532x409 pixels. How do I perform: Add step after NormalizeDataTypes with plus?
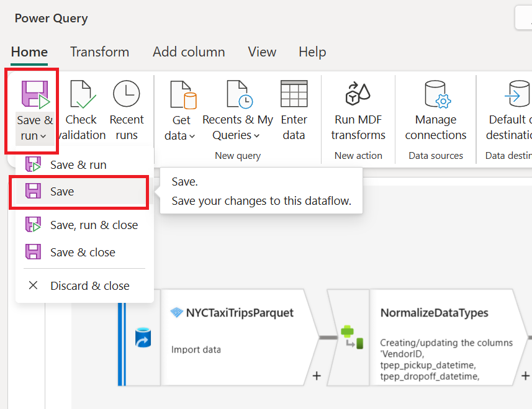click(525, 375)
